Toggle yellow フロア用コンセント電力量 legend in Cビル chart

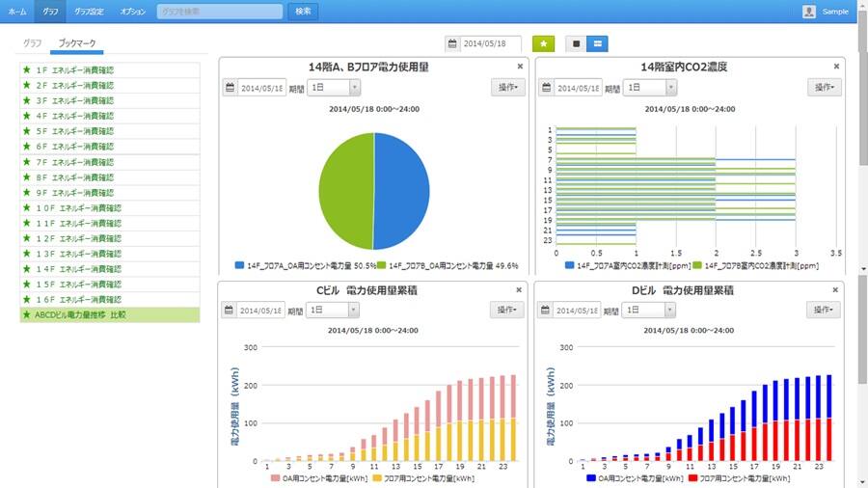point(377,477)
